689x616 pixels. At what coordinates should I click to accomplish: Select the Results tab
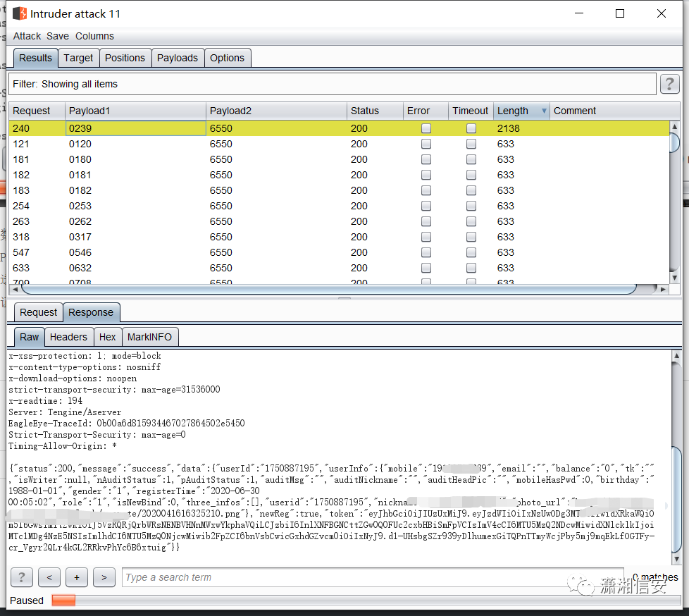pos(36,58)
